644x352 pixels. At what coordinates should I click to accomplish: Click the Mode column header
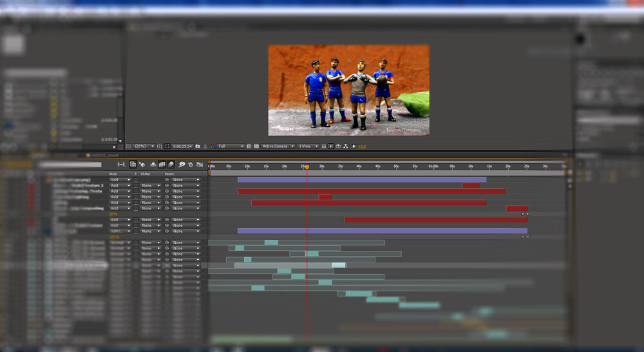(x=113, y=174)
